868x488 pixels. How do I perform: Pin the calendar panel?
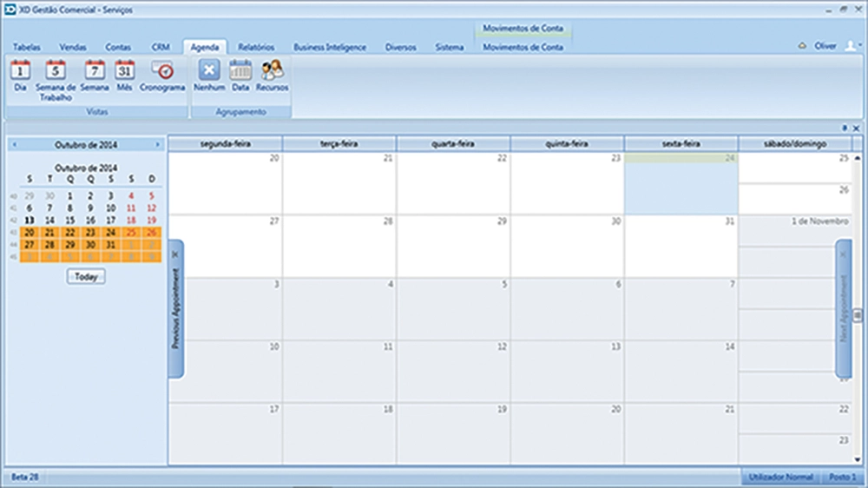(x=845, y=128)
